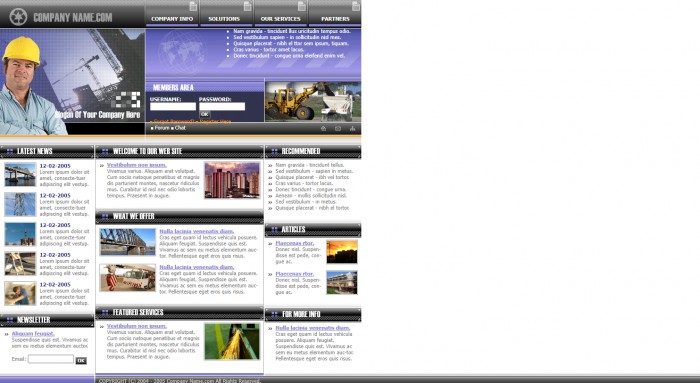Open the Solutions menu tab
700x383 pixels.
point(224,19)
